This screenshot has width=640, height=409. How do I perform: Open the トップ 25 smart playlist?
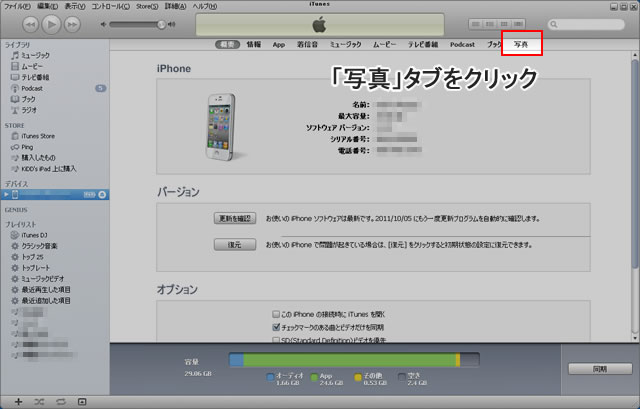click(x=32, y=257)
